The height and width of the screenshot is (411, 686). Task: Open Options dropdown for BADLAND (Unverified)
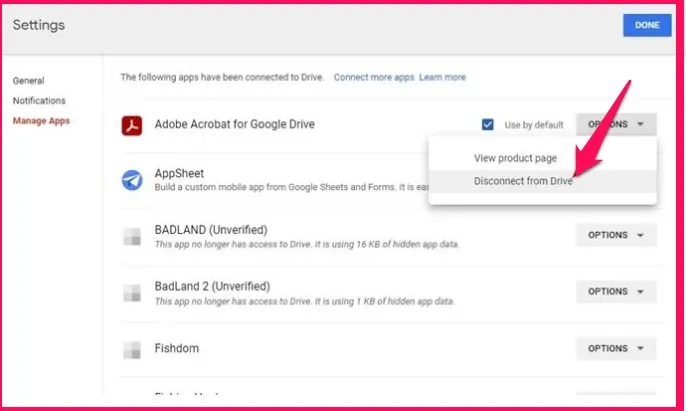pyautogui.click(x=616, y=235)
